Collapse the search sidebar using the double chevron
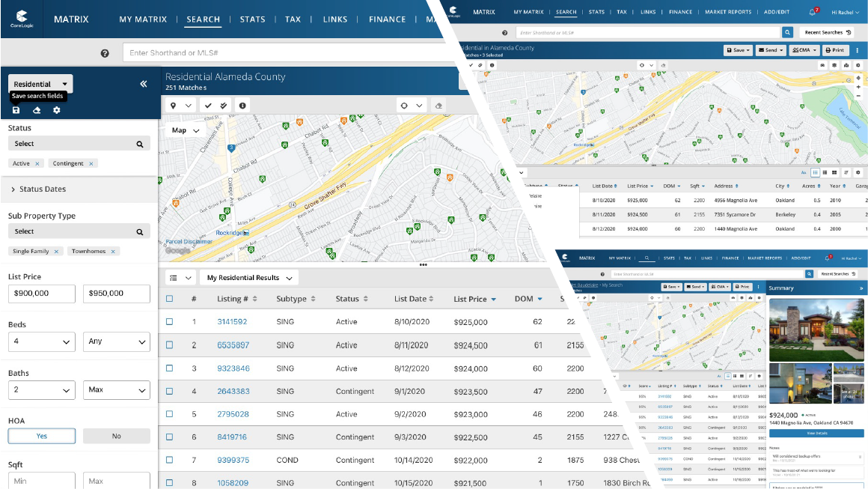Image resolution: width=868 pixels, height=489 pixels. (x=144, y=84)
